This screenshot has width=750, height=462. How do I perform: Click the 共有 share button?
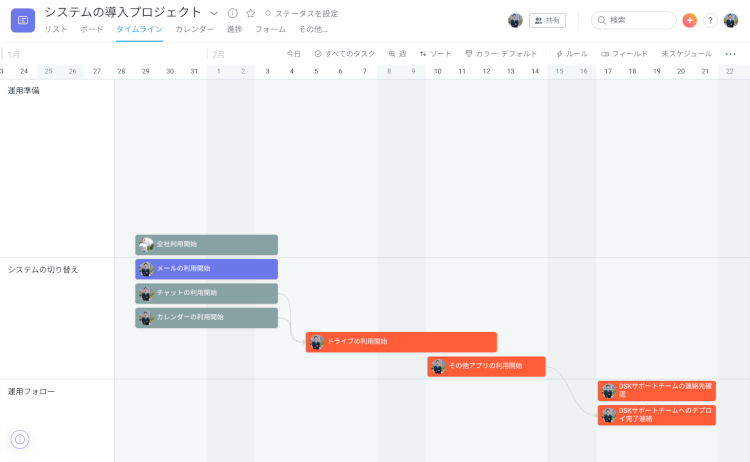(547, 20)
